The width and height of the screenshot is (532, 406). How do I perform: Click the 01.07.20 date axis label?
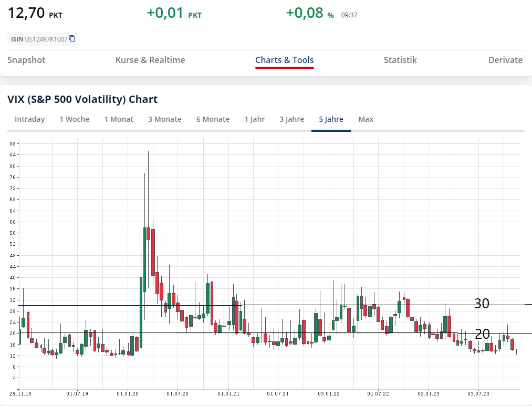point(178,394)
